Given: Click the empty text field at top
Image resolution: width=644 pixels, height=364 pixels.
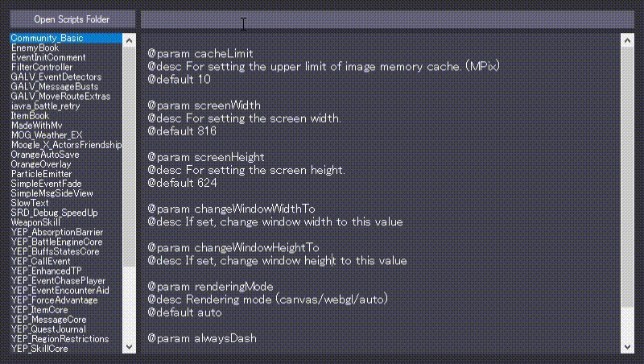Looking at the screenshot, I should (x=386, y=19).
